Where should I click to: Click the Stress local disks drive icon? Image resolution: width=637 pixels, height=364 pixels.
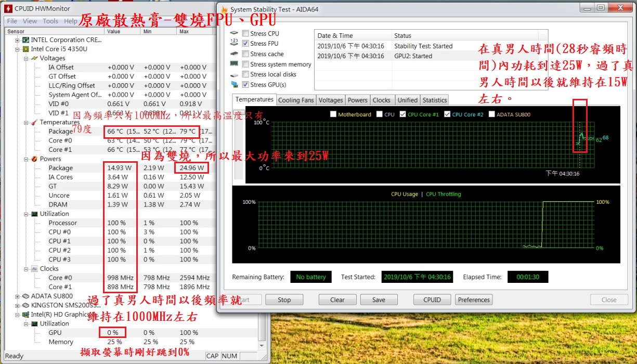pos(234,74)
